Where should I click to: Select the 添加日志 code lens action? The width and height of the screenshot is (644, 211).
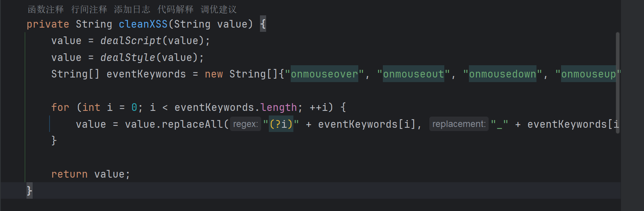132,9
